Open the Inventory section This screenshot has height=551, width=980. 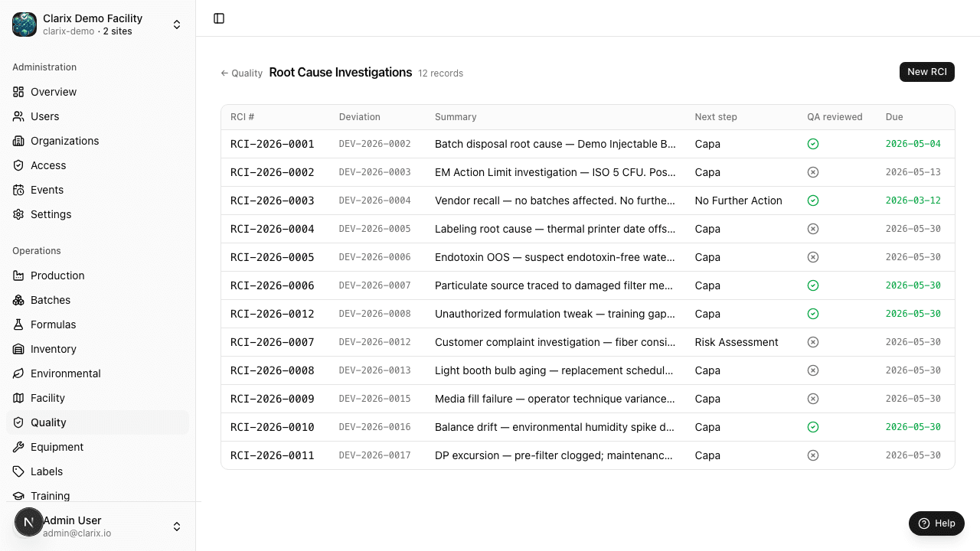pos(98,349)
